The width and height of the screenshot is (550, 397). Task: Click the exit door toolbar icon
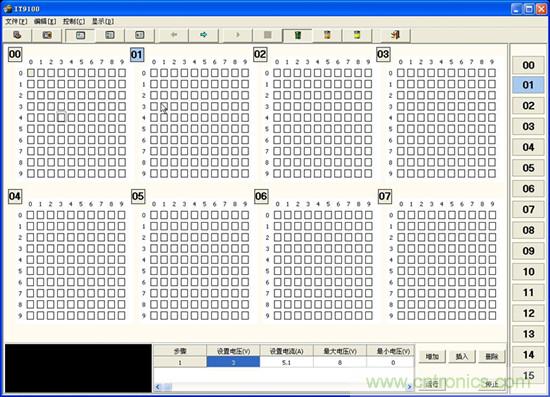[395, 35]
